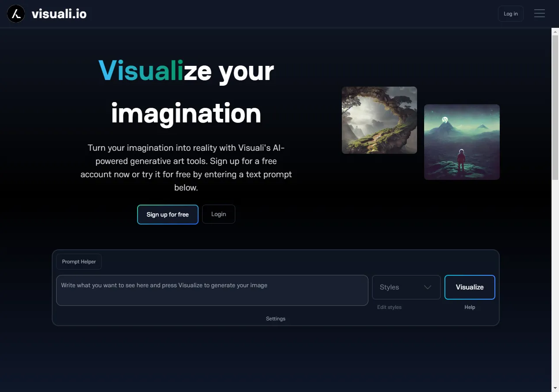Open the hamburger navigation menu
Image resolution: width=559 pixels, height=392 pixels.
pyautogui.click(x=540, y=13)
